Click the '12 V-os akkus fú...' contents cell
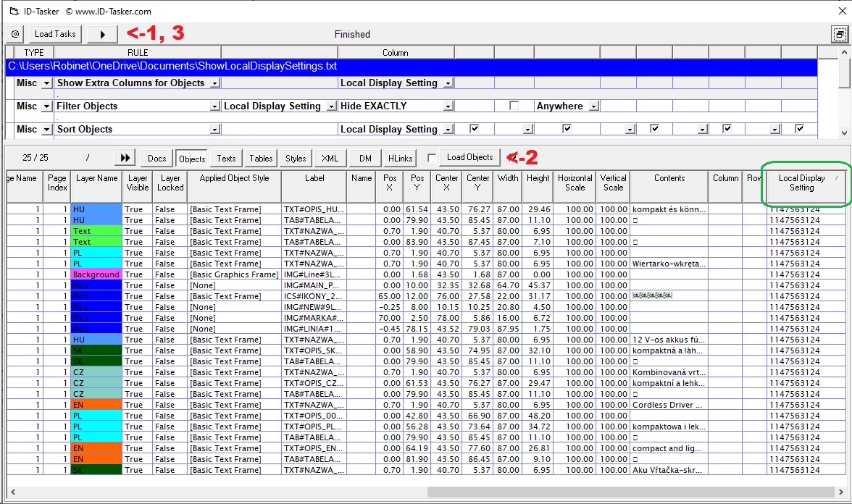The image size is (852, 504). tap(669, 340)
